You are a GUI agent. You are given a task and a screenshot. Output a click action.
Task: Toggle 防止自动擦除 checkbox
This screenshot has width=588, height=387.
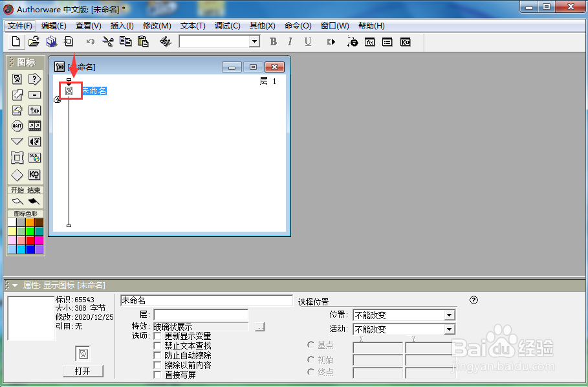(x=157, y=355)
